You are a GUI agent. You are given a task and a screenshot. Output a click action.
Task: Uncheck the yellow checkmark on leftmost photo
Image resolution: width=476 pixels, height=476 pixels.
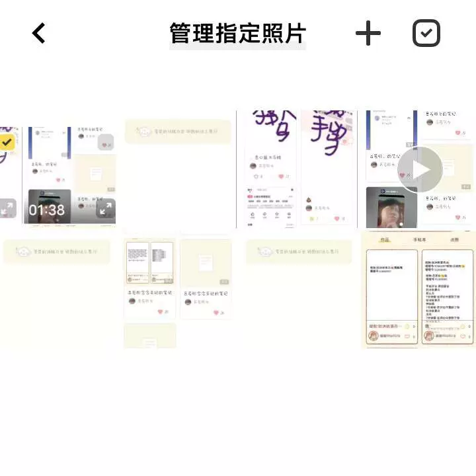click(x=7, y=141)
